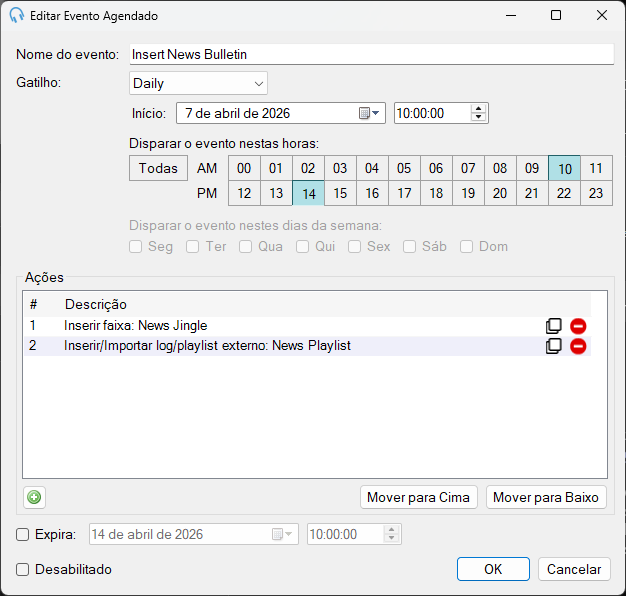The height and width of the screenshot is (596, 626).
Task: Check the Dom weekday box
Action: click(466, 247)
